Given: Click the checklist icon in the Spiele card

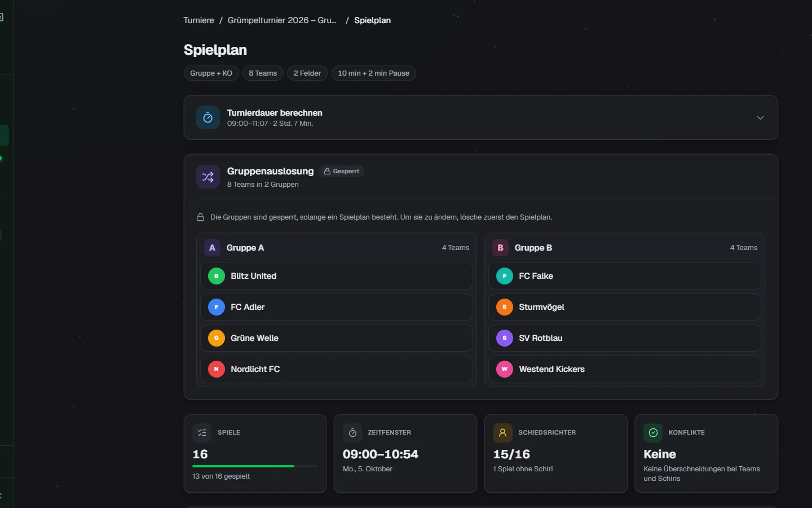Looking at the screenshot, I should click(202, 433).
